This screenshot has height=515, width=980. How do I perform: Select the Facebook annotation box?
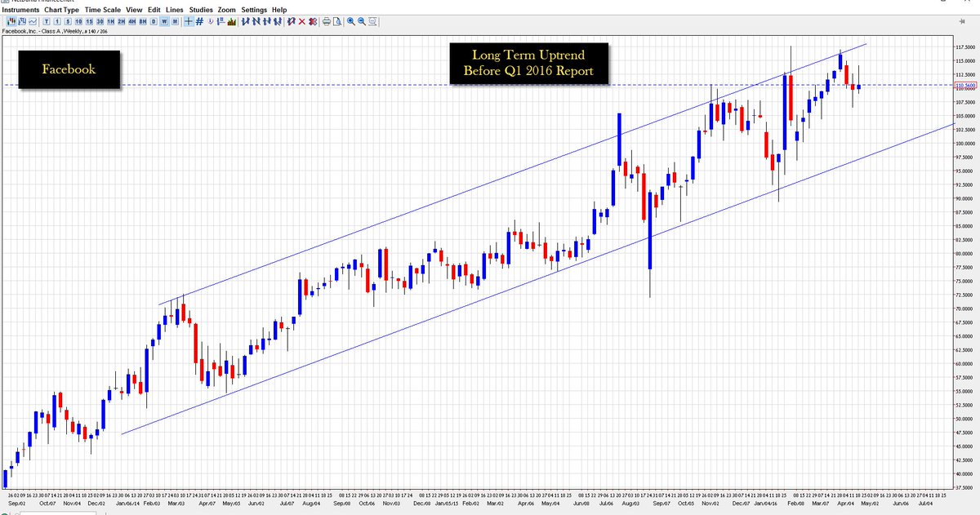[x=69, y=70]
